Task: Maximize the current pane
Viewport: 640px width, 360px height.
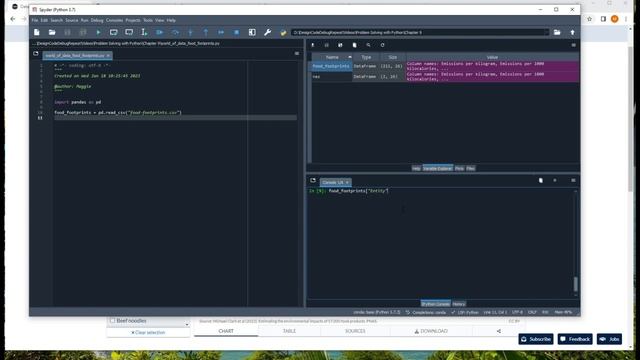Action: click(252, 32)
